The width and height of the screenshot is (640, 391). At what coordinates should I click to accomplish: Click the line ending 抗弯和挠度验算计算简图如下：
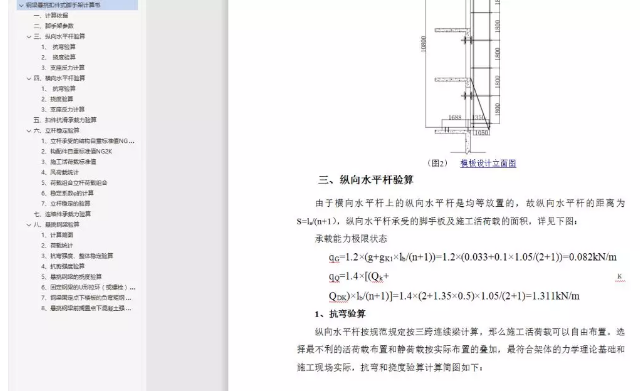(x=390, y=367)
